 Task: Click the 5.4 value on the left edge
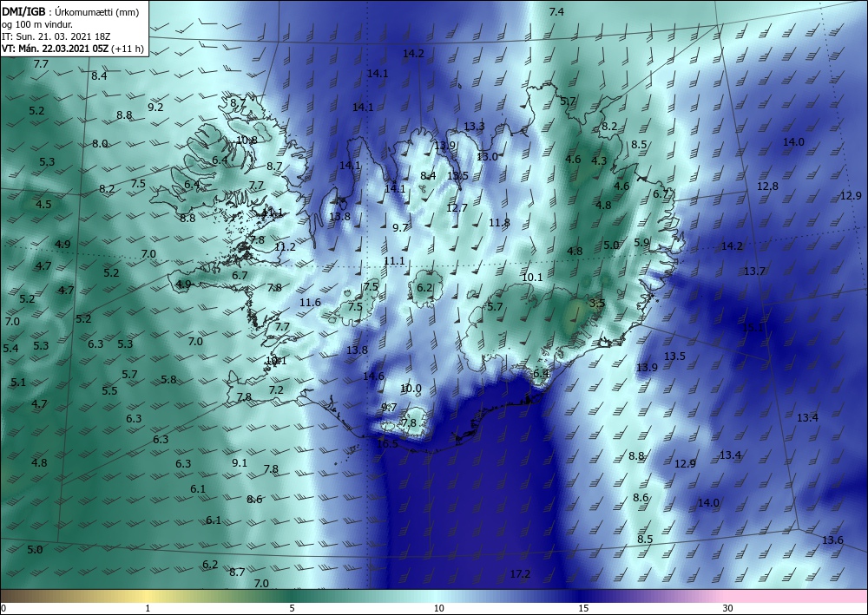(10, 349)
